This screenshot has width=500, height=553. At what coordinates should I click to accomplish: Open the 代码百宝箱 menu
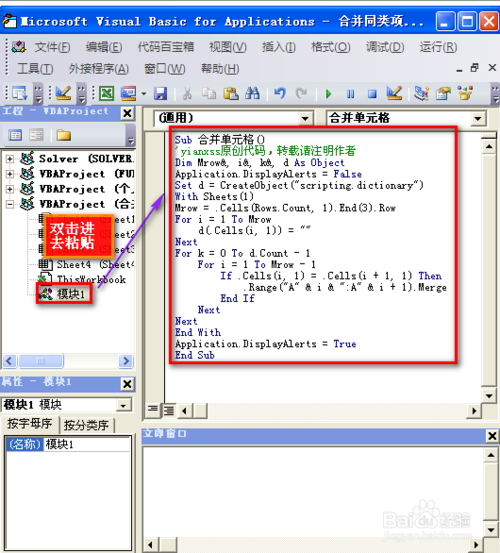pyautogui.click(x=166, y=47)
